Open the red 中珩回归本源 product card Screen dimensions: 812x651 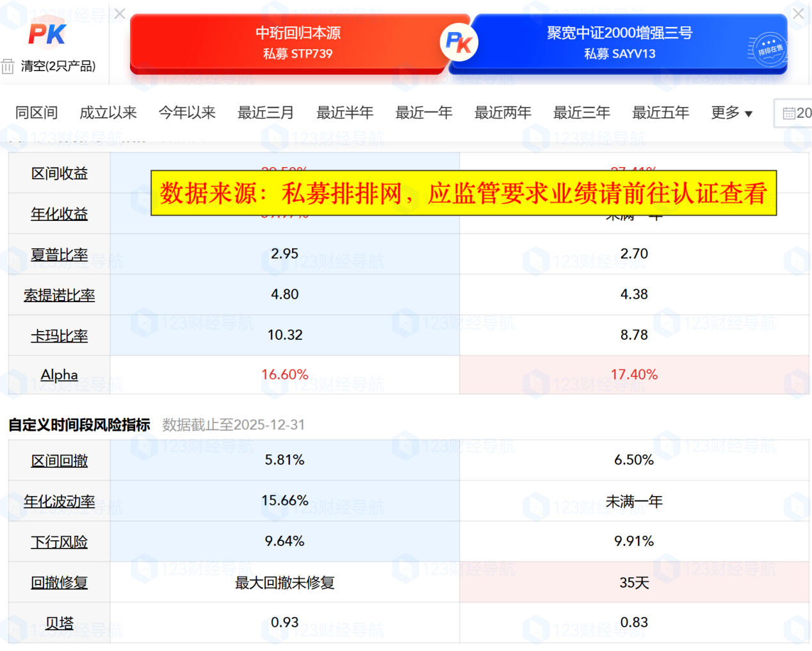pos(298,42)
